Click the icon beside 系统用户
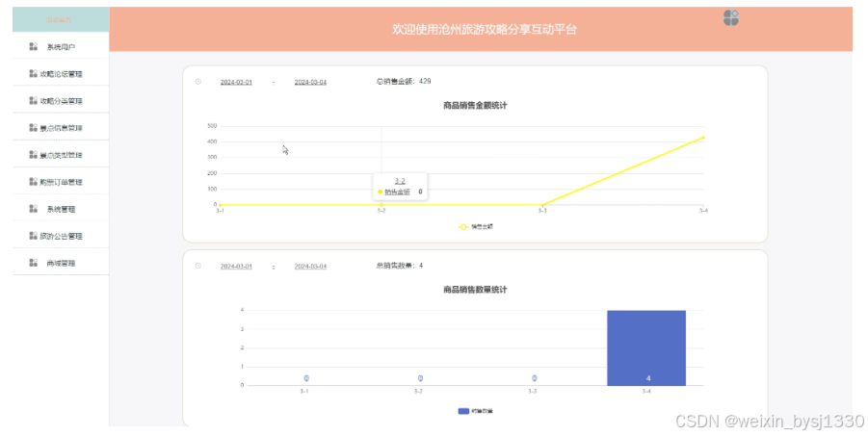 (33, 47)
